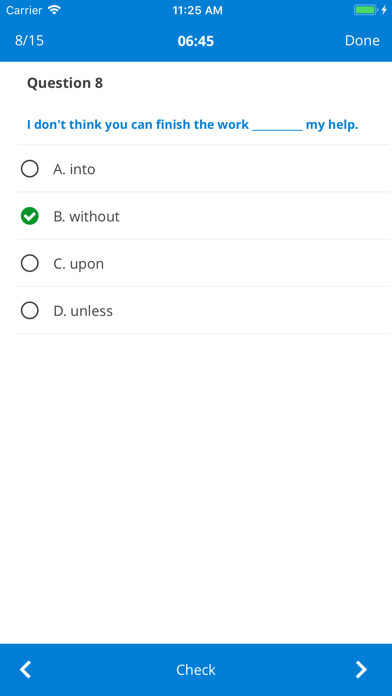Tap the blue question sentence text

[192, 125]
